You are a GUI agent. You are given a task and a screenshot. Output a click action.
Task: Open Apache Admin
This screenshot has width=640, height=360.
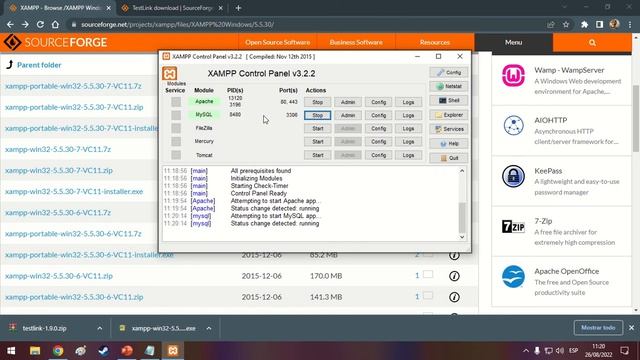tap(348, 102)
